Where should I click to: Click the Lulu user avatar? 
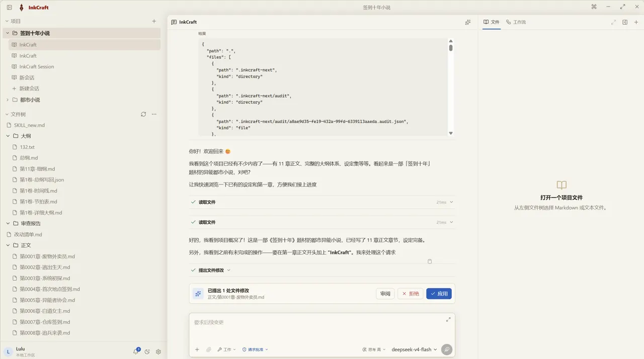[x=8, y=351]
